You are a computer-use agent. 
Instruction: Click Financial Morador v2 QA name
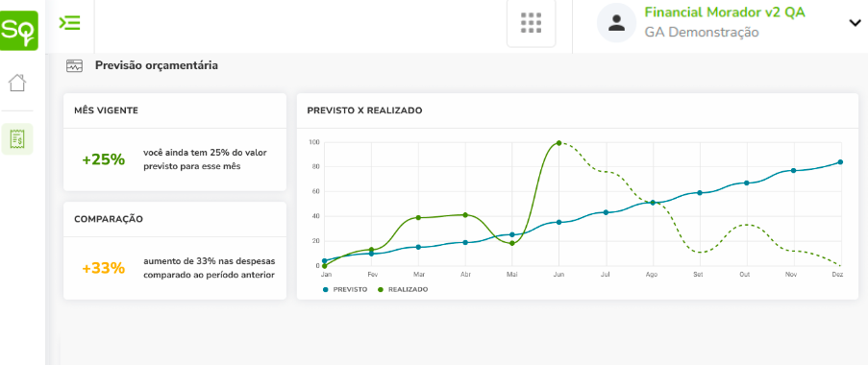725,12
